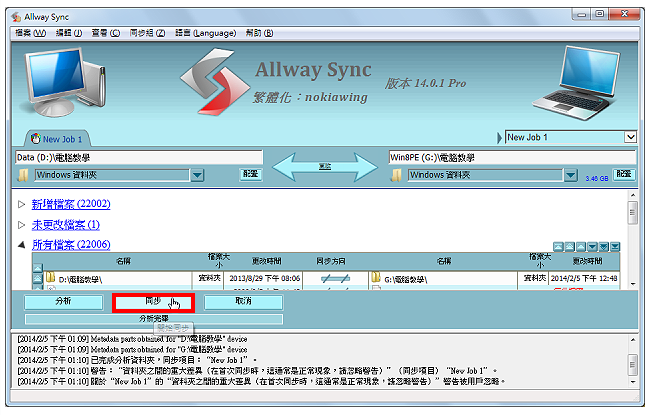Click the 取消 cancel button
Screen dimensions: 655x415
pos(243,302)
